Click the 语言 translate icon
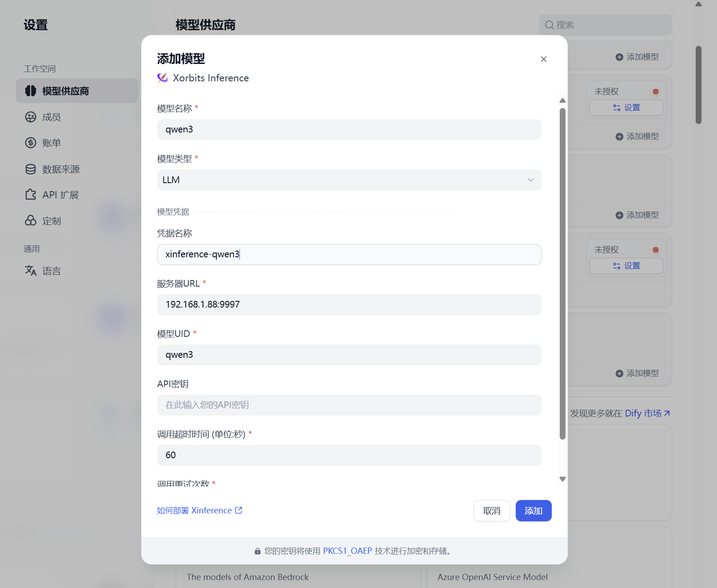Image resolution: width=717 pixels, height=588 pixels. click(31, 270)
